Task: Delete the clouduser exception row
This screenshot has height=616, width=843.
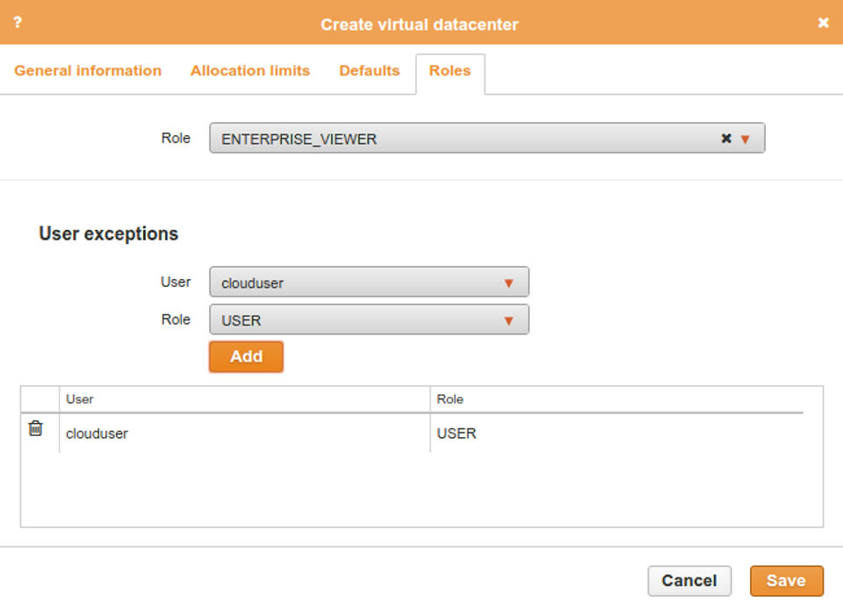Action: click(35, 428)
